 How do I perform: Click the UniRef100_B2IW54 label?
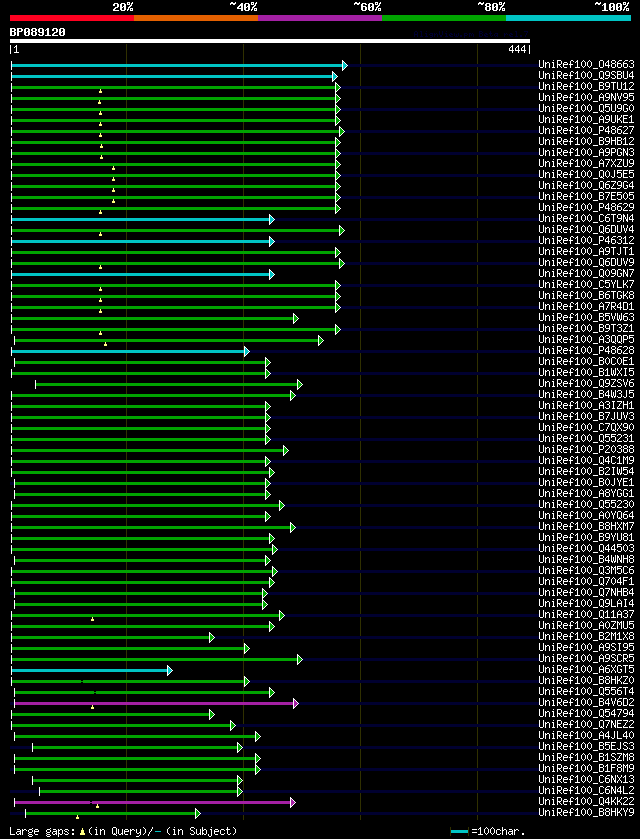[586, 471]
